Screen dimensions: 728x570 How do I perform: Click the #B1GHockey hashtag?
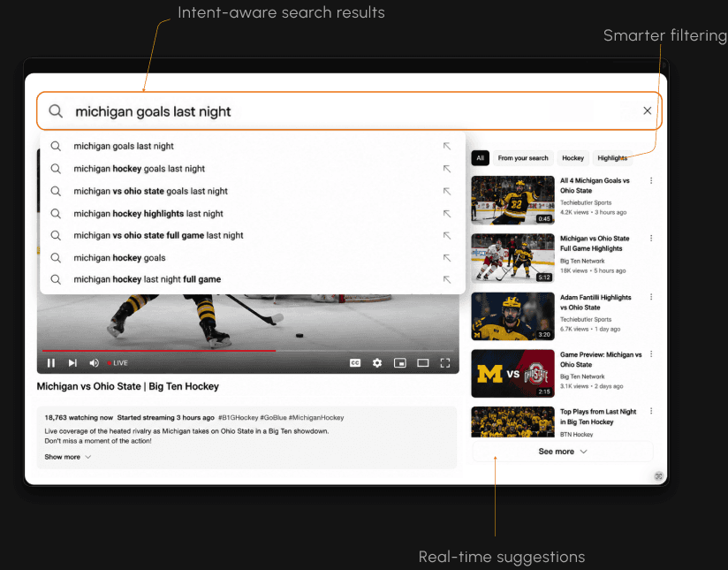click(238, 418)
